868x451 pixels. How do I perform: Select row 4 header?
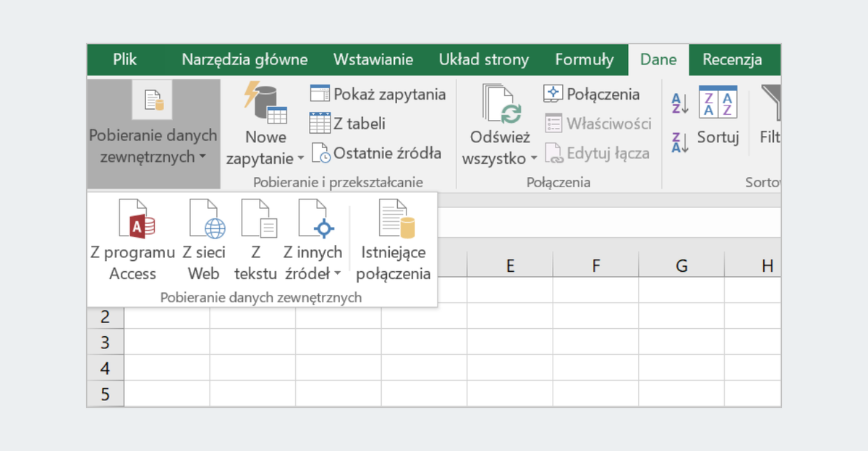106,369
